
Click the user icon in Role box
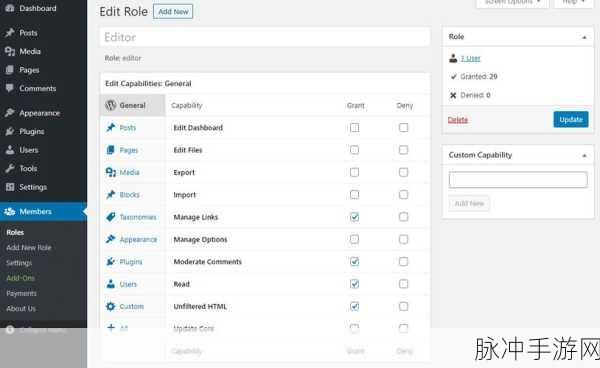pyautogui.click(x=453, y=58)
